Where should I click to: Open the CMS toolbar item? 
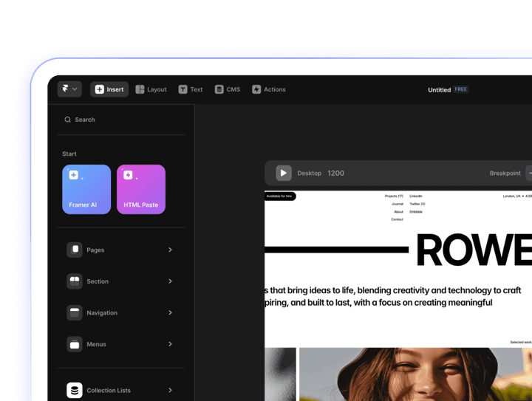(x=228, y=89)
